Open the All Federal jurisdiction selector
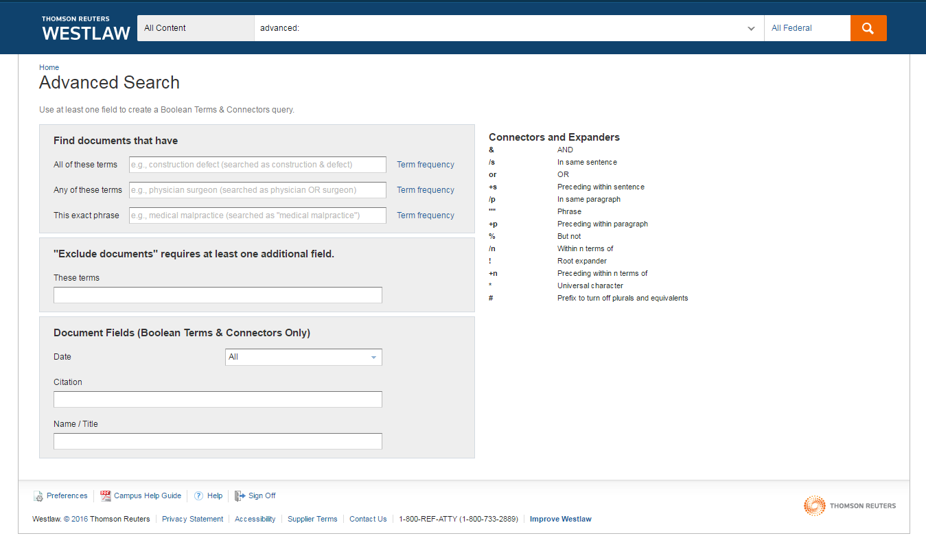The width and height of the screenshot is (926, 560). (x=807, y=28)
